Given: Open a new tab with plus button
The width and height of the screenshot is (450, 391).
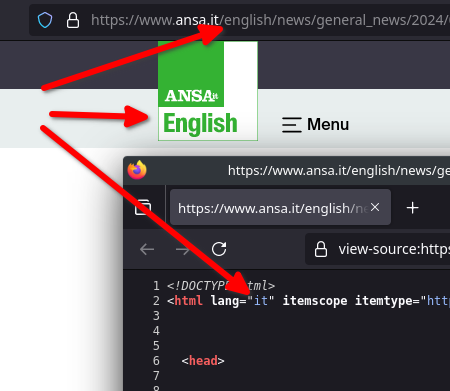Looking at the screenshot, I should pos(413,208).
